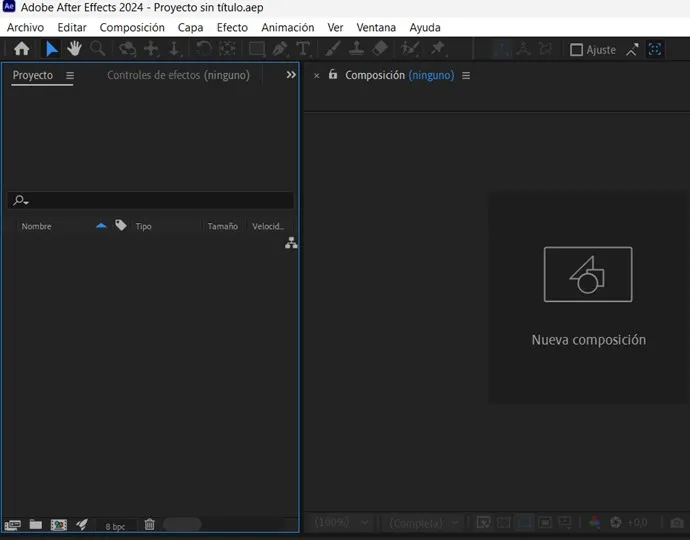Viewport: 690px width, 540px height.
Task: Open the Ayuda menu
Action: tap(425, 27)
